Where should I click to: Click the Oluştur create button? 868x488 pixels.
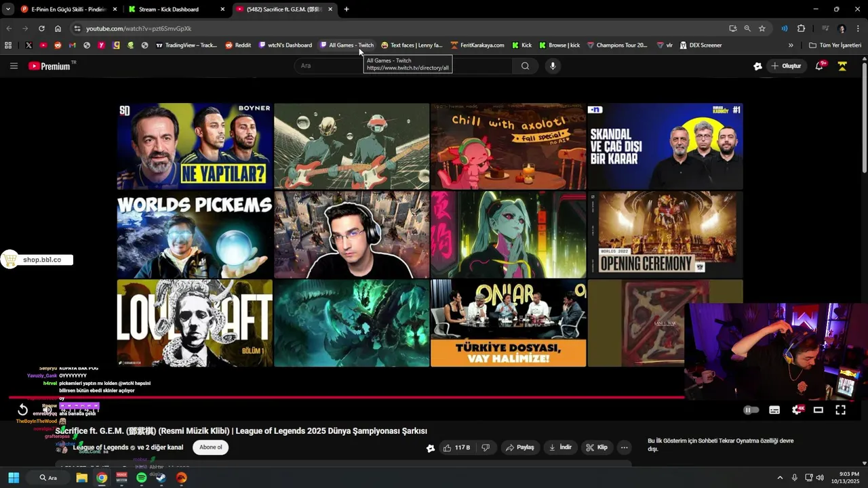787,66
